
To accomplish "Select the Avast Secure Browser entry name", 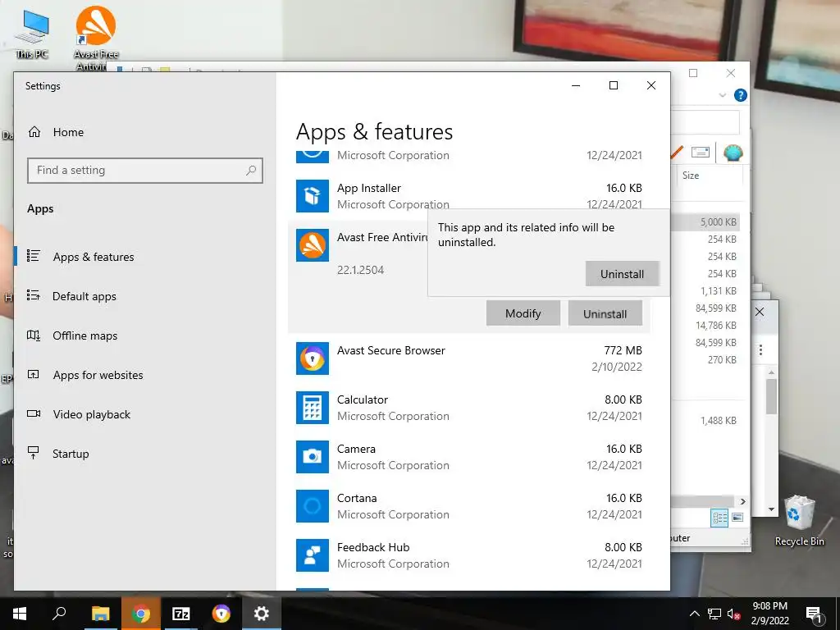I will pyautogui.click(x=391, y=350).
